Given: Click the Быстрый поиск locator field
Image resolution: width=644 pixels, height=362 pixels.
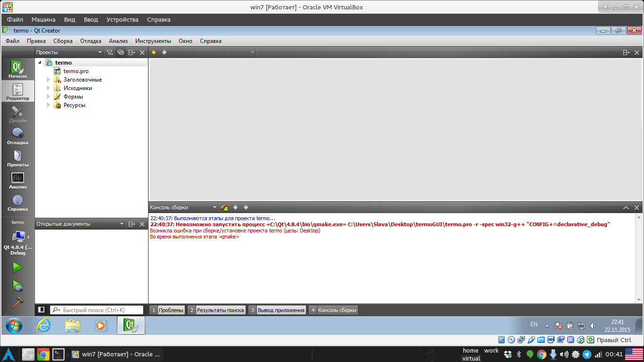Looking at the screenshot, I should coord(97,310).
